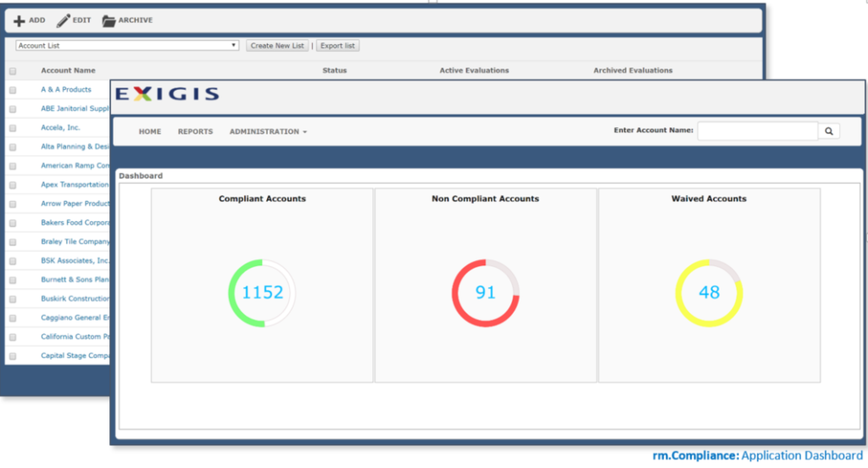
Task: Check the box for A & A Products
Action: coord(13,90)
